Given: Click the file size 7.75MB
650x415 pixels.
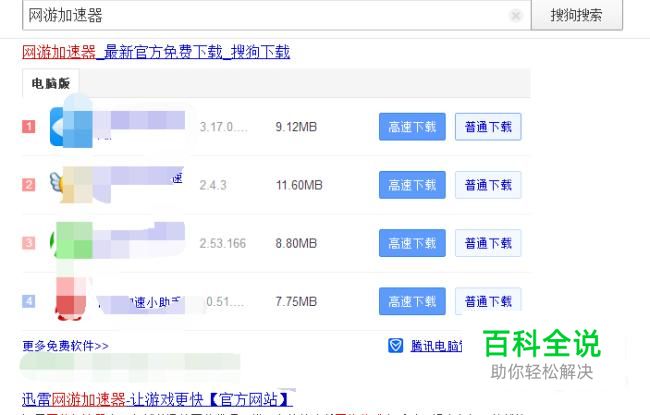Looking at the screenshot, I should (296, 301).
